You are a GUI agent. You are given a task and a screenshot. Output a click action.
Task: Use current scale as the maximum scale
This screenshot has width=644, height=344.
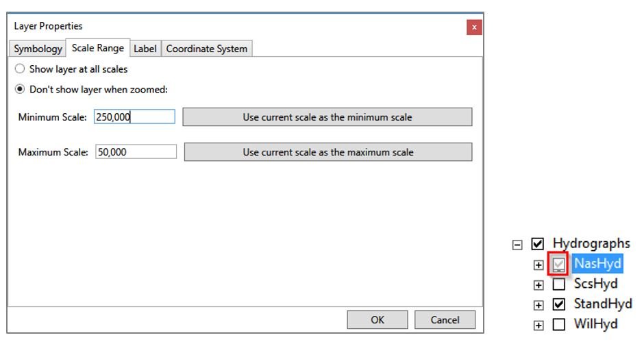[x=328, y=152]
